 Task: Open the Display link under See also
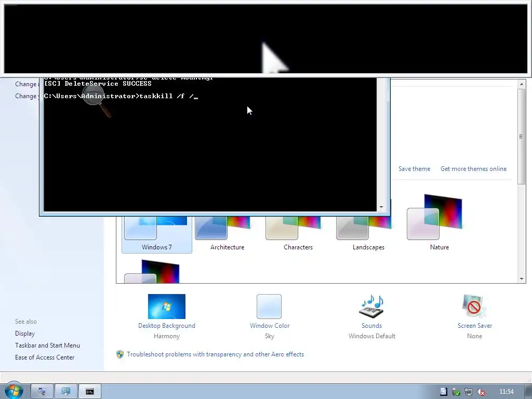click(x=25, y=334)
